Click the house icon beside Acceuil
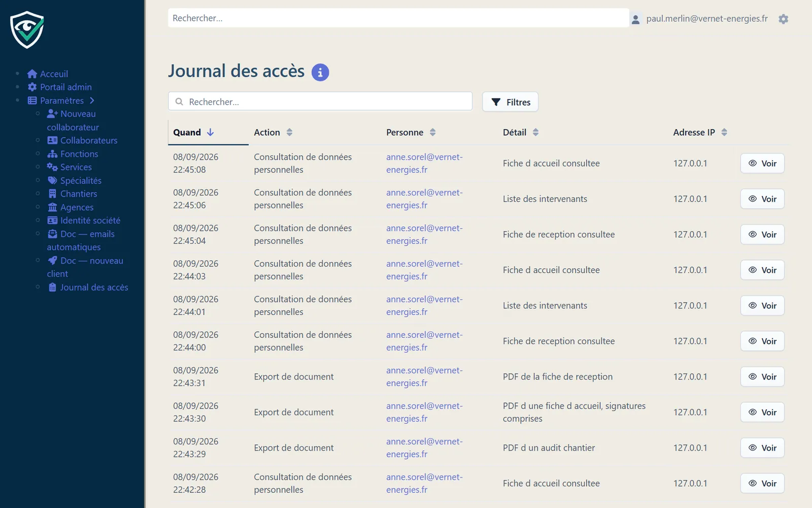 32,74
